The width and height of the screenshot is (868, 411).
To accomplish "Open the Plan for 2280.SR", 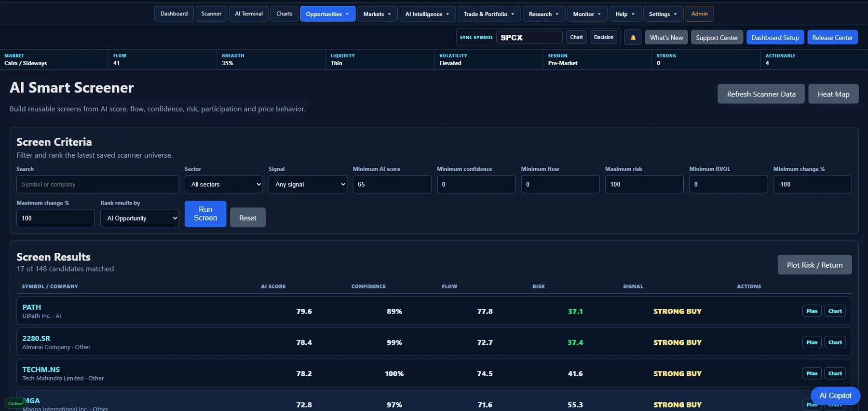I will coord(812,342).
